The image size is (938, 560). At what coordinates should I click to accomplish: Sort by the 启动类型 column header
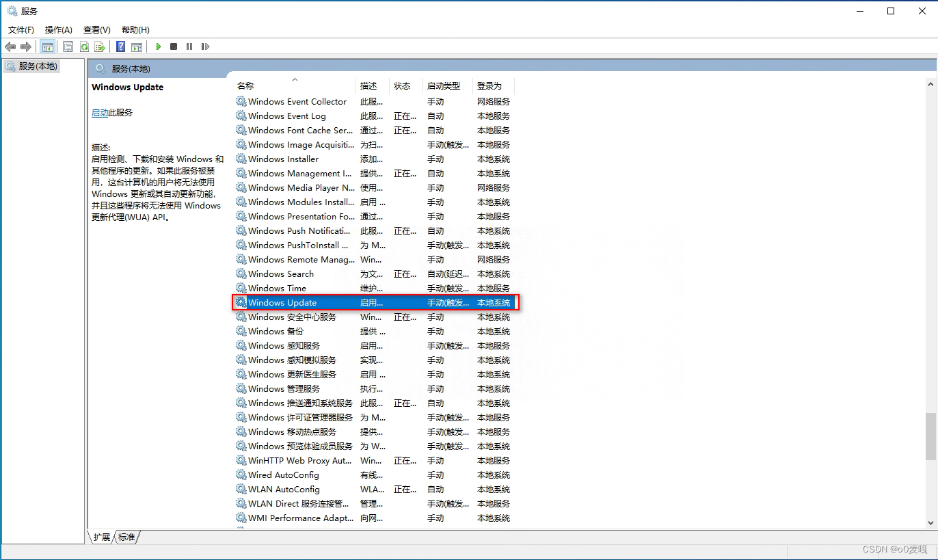coord(448,85)
